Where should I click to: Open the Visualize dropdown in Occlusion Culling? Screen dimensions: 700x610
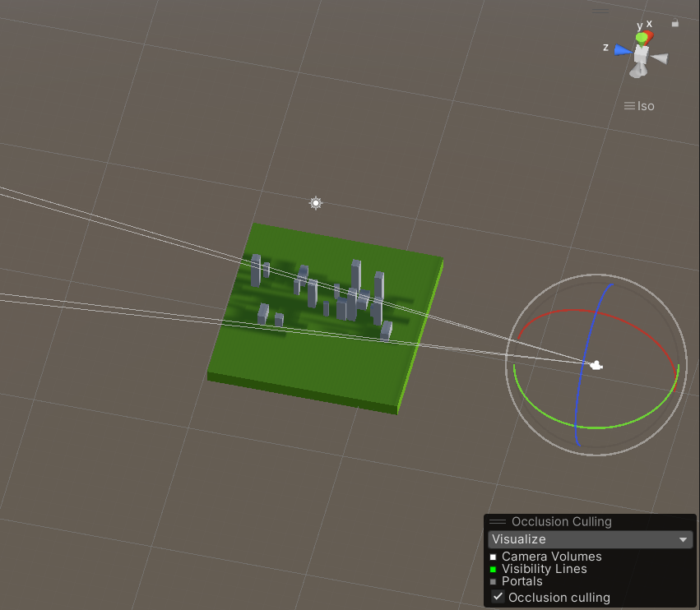[x=589, y=539]
